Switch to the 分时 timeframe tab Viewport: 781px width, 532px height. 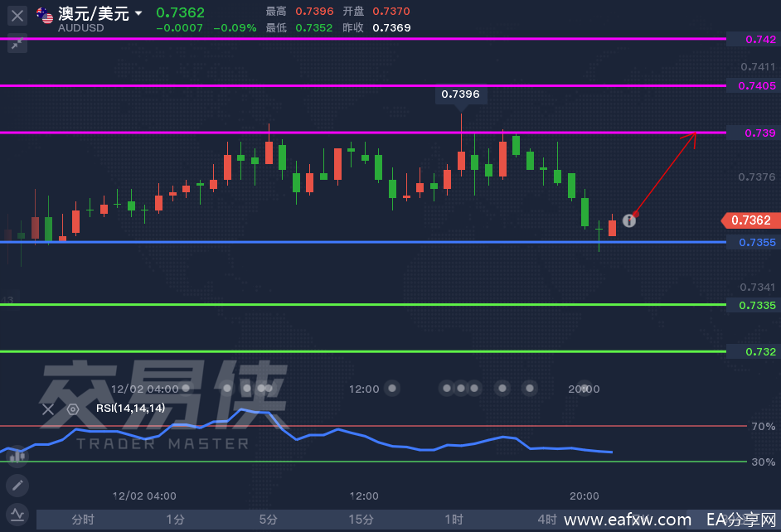tap(83, 520)
